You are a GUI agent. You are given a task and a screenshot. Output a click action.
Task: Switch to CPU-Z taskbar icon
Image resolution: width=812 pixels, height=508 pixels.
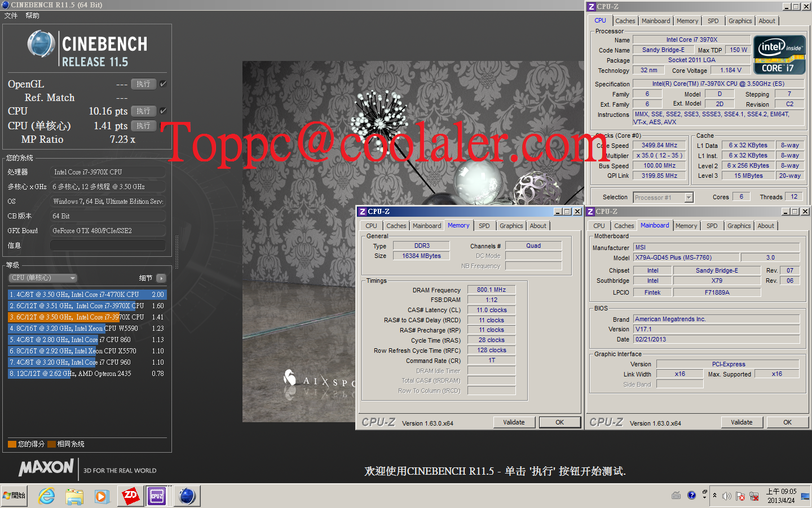click(x=157, y=496)
